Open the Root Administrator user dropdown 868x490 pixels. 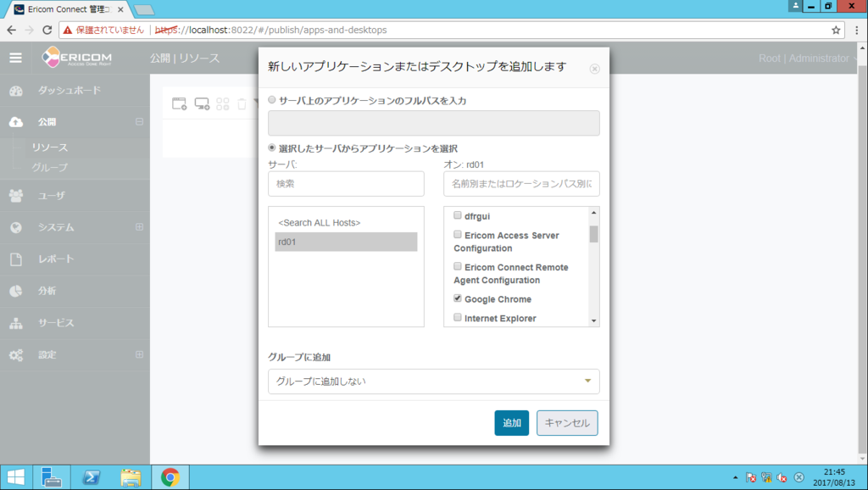808,58
